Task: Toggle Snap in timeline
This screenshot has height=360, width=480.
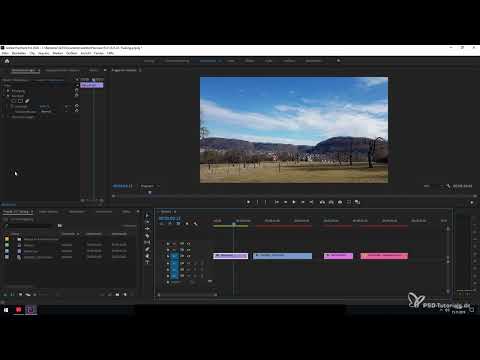Action: [x=170, y=224]
